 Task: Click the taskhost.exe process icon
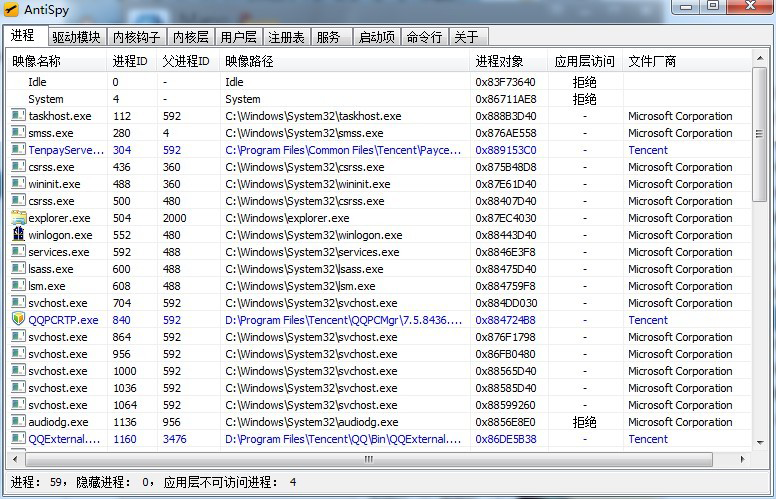point(18,116)
